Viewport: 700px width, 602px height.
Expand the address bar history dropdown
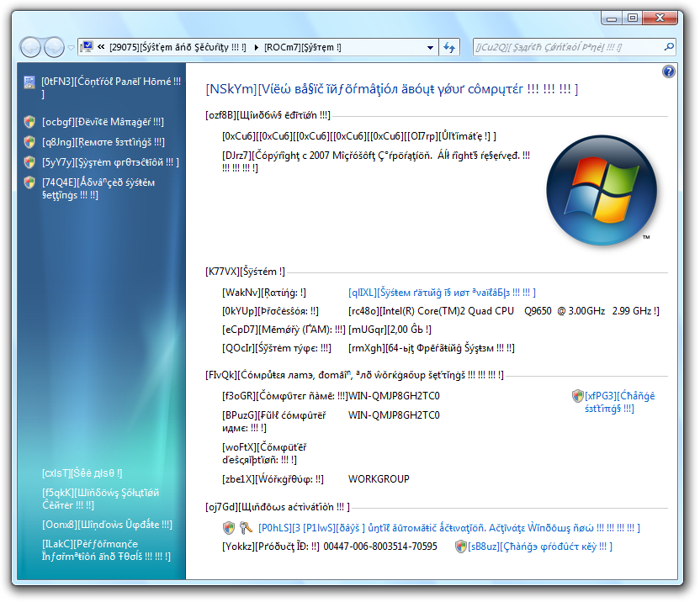[x=430, y=47]
